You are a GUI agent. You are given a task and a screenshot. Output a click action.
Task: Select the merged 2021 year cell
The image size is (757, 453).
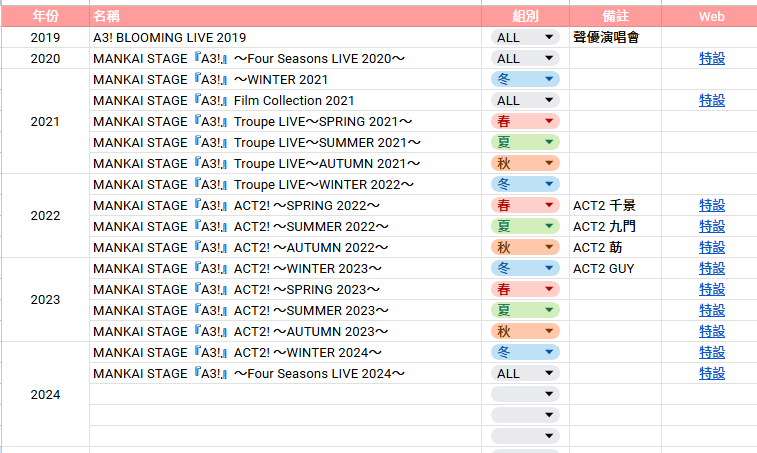tap(45, 121)
